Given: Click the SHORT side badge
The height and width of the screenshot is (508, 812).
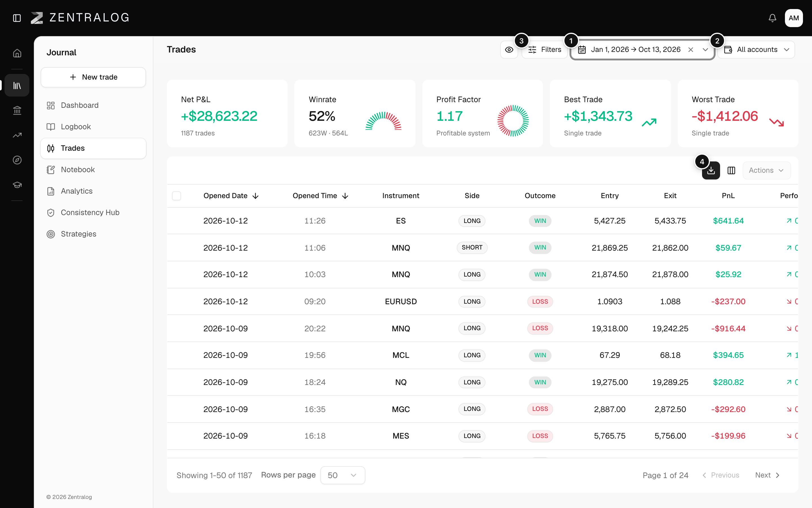Looking at the screenshot, I should pyautogui.click(x=472, y=248).
